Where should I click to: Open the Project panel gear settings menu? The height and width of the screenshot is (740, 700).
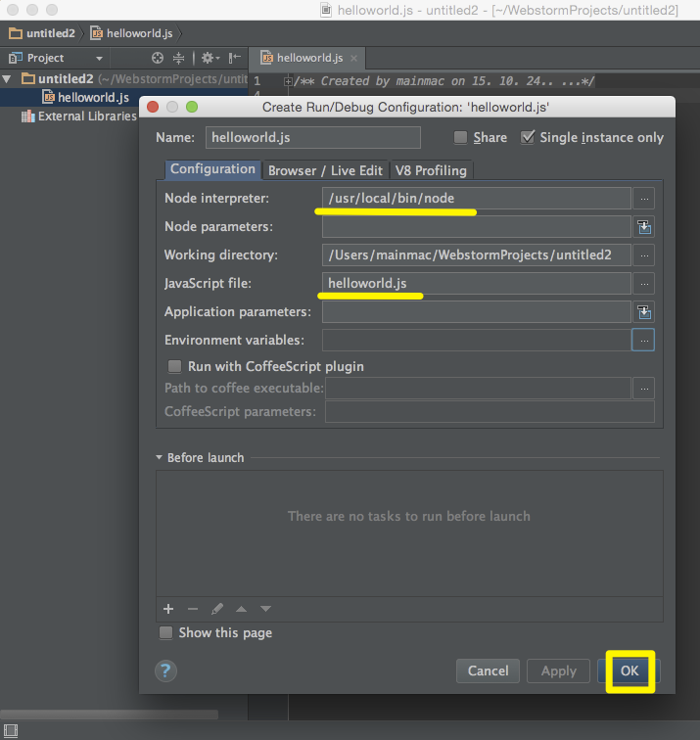point(210,58)
